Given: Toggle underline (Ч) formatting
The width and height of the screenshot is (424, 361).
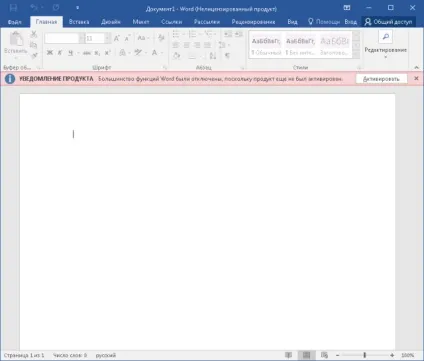Looking at the screenshot, I should click(x=70, y=53).
